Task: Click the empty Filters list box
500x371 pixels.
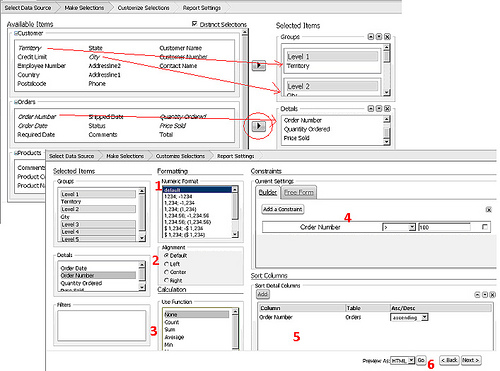Action: 102,326
